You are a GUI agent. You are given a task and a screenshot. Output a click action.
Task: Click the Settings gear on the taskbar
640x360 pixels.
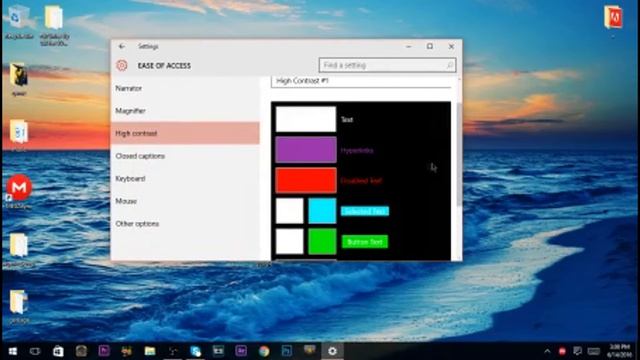(x=332, y=351)
